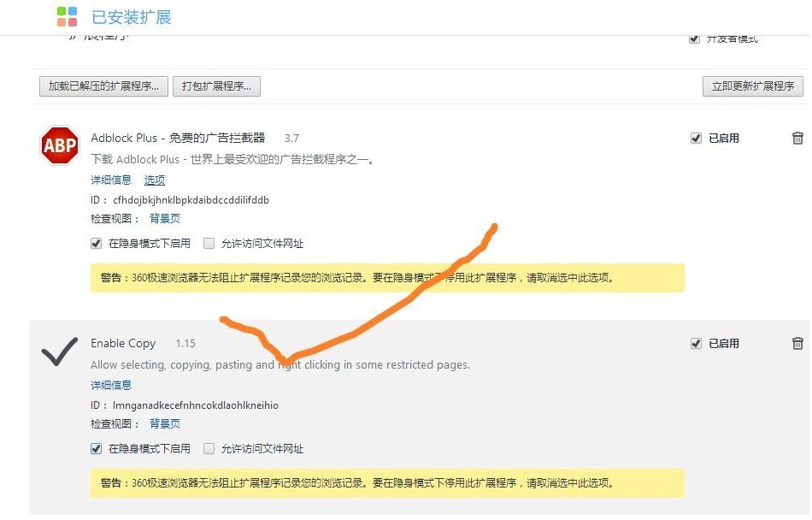Image resolution: width=812 pixels, height=520 pixels.
Task: Open 背景页 link under Enable Copy
Action: (165, 423)
